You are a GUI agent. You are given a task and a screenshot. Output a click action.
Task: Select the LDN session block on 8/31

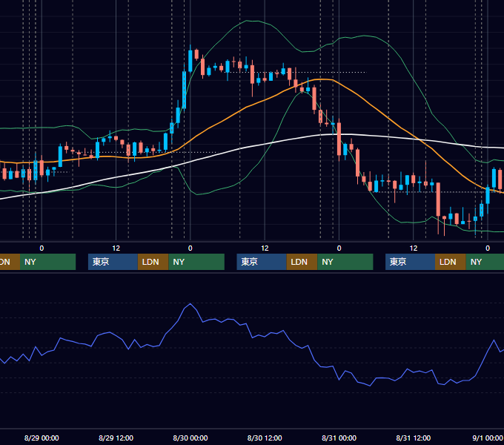pos(451,262)
